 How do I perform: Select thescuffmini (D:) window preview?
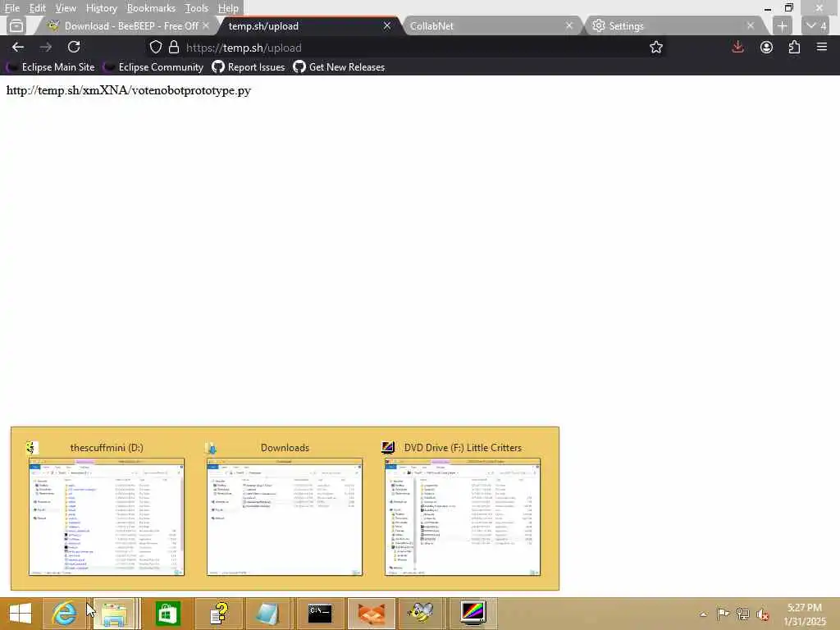[x=107, y=509]
